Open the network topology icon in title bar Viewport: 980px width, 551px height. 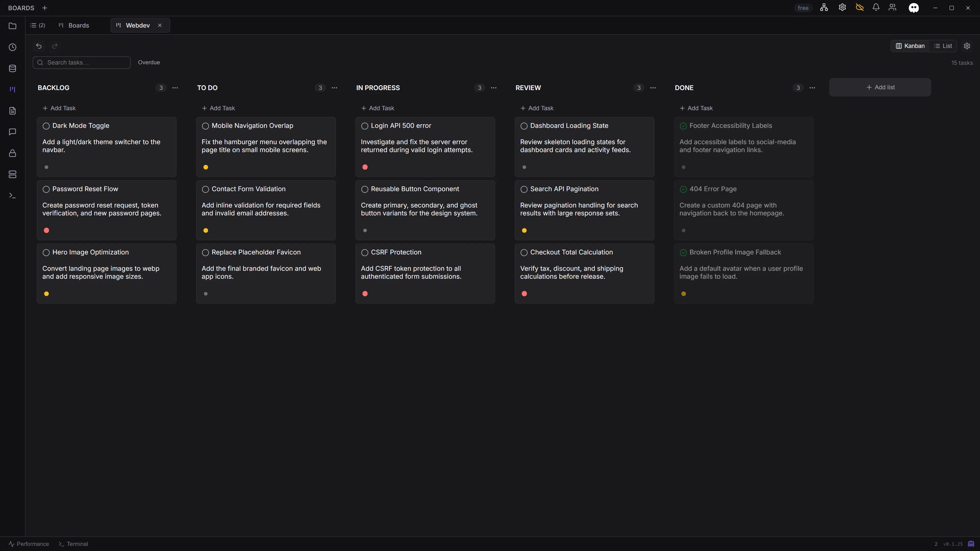point(824,8)
